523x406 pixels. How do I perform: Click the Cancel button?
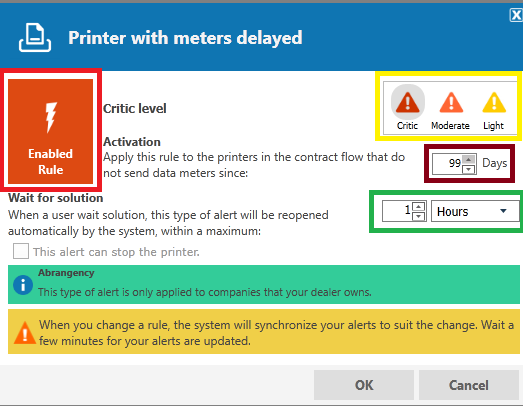click(469, 385)
